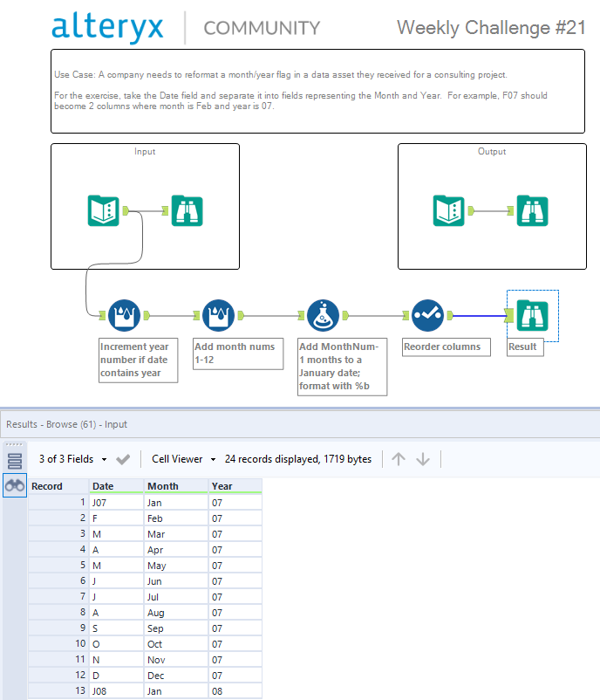The width and height of the screenshot is (600, 700).
Task: Open the Cell Viewer dropdown
Action: coord(183,459)
